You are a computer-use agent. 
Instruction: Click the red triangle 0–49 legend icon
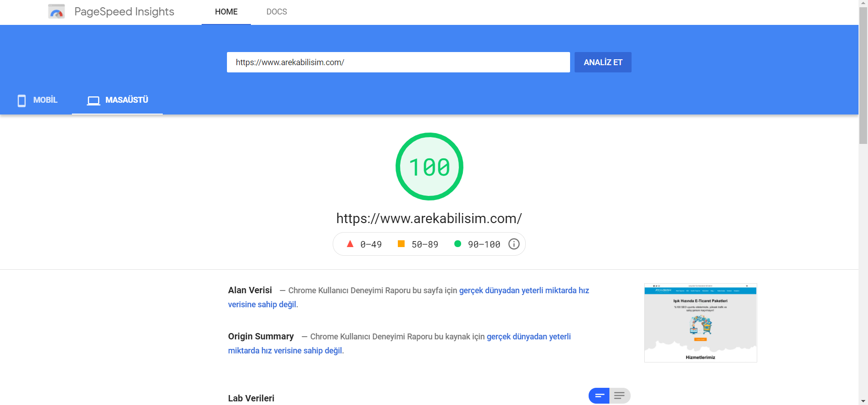pyautogui.click(x=350, y=244)
